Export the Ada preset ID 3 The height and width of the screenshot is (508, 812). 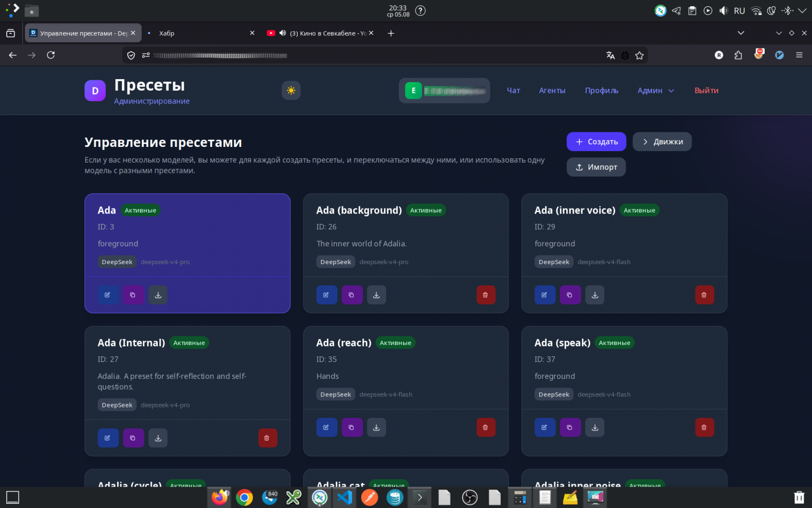(158, 295)
